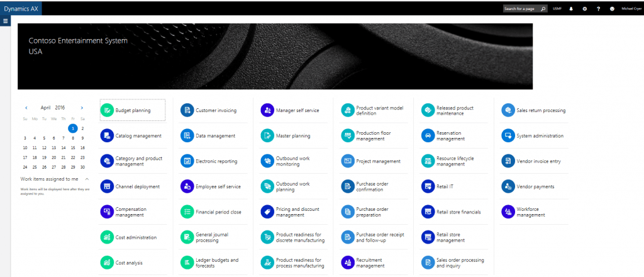Open the System administration workspace

coord(540,136)
